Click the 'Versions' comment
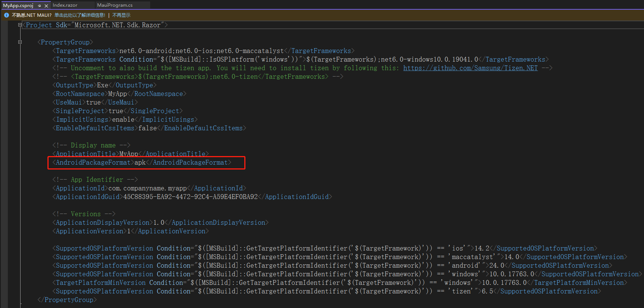The image size is (644, 308). [84, 214]
